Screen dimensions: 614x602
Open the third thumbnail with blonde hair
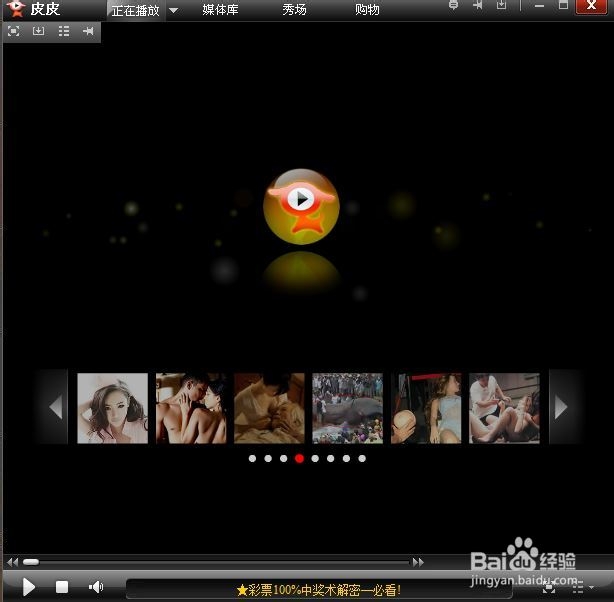tap(269, 408)
